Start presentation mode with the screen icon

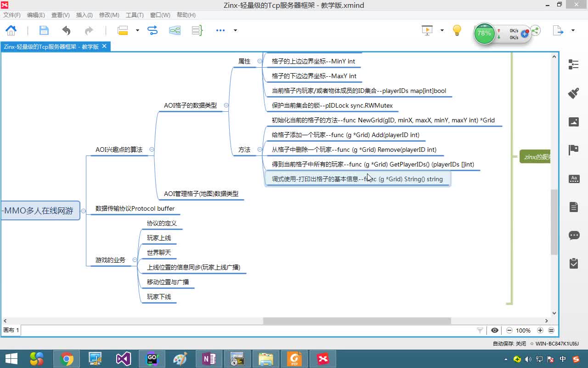[x=427, y=30]
